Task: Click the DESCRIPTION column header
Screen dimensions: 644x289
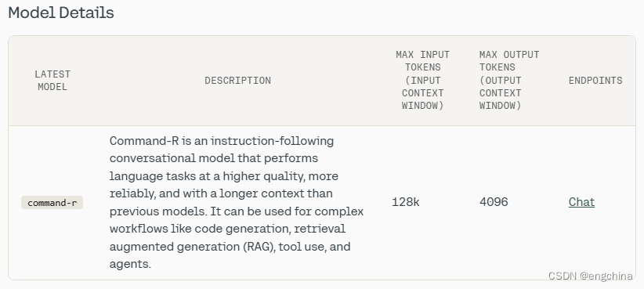Action: click(x=238, y=81)
